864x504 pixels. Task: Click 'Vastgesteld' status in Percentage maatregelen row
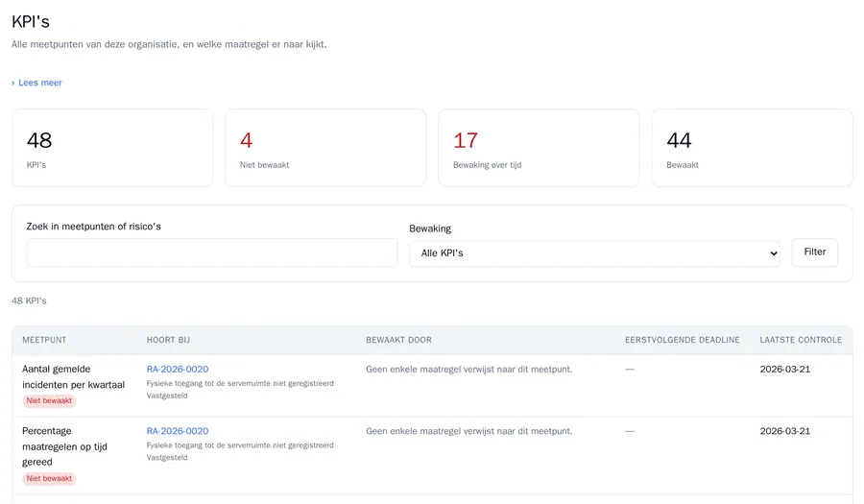tap(167, 458)
